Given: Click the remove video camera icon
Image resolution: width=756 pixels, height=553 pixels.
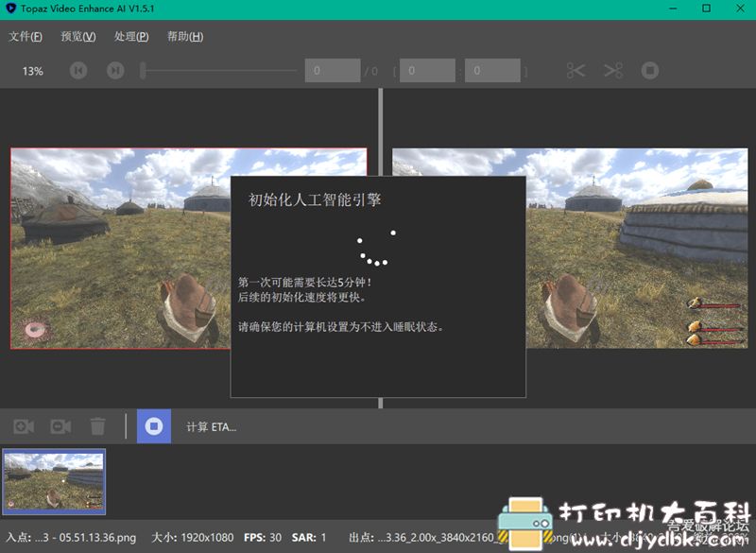Looking at the screenshot, I should [x=60, y=426].
